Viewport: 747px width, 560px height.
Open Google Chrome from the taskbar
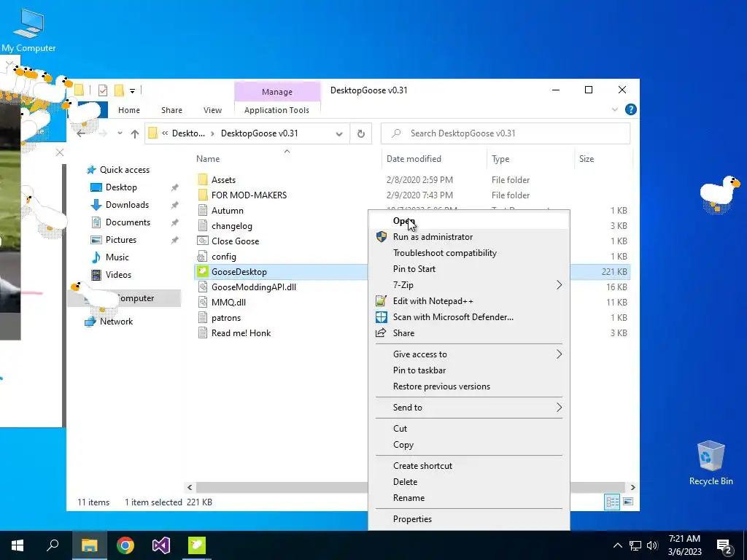pyautogui.click(x=125, y=545)
